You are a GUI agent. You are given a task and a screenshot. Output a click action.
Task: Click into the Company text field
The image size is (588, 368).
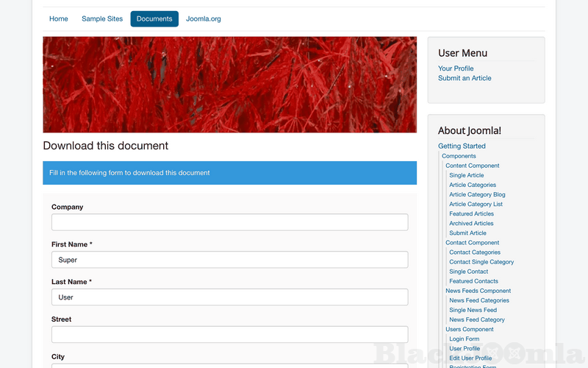tap(229, 222)
